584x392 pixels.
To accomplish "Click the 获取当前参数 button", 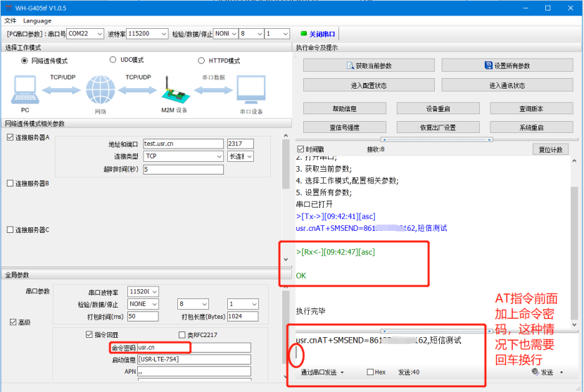I will tap(369, 65).
